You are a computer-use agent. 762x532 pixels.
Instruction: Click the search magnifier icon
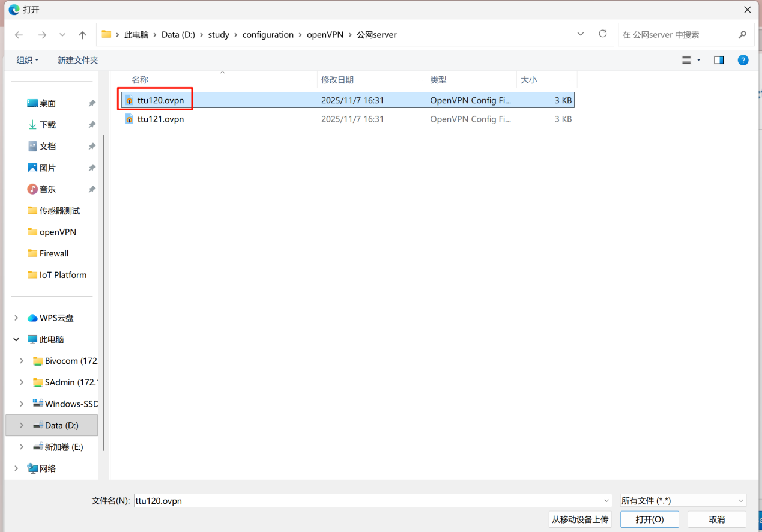tap(743, 35)
